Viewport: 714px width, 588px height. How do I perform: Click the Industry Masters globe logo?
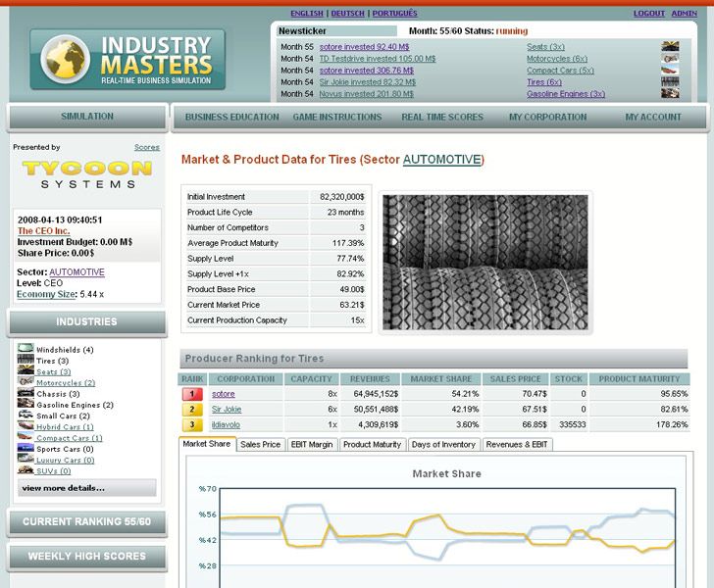tap(66, 59)
